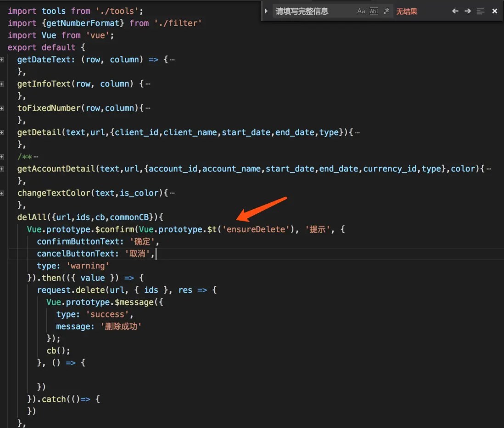Expand the toFixedNumber function fold

(3, 108)
